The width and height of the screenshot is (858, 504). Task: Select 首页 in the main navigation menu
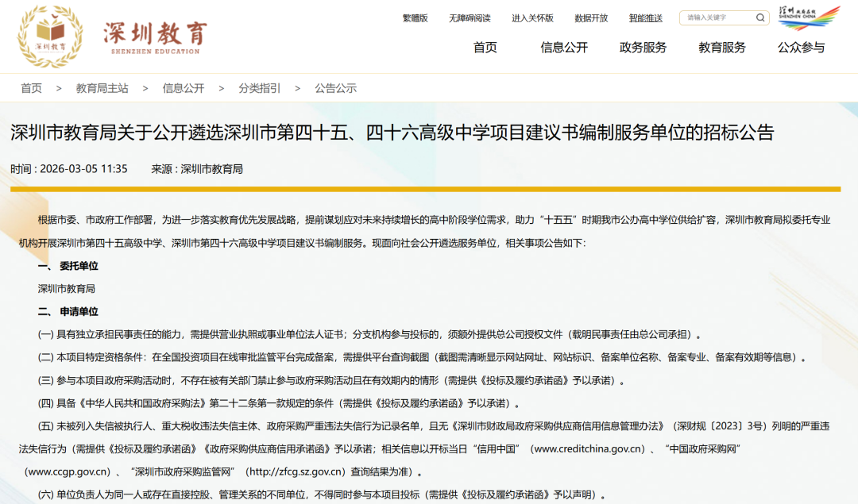pos(485,48)
